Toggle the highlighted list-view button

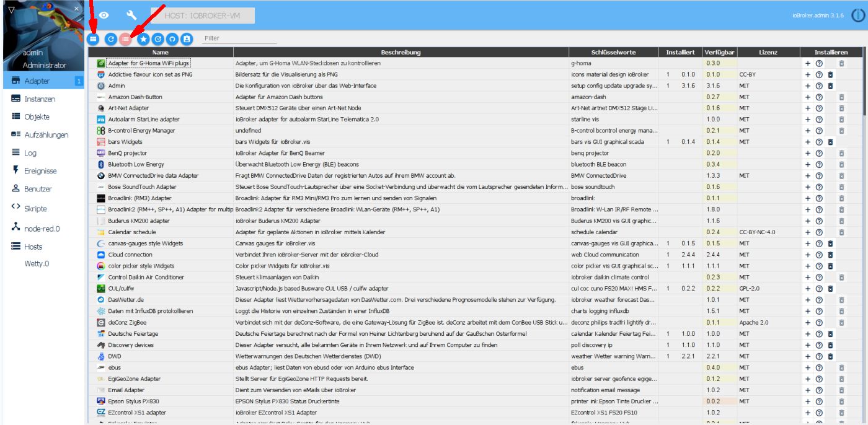click(x=125, y=38)
